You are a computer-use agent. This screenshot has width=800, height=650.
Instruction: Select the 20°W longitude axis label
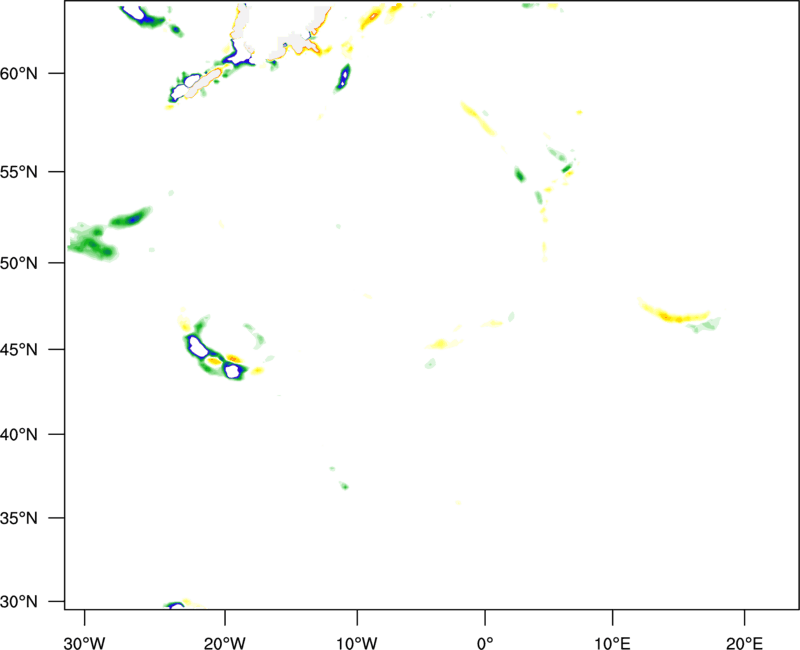(x=224, y=643)
